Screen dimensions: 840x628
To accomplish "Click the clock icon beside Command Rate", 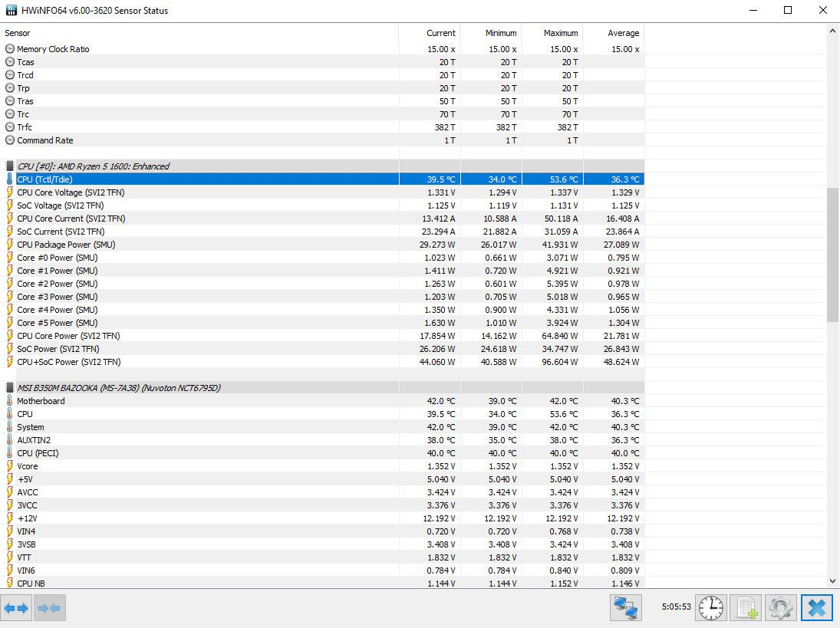I will (x=10, y=140).
